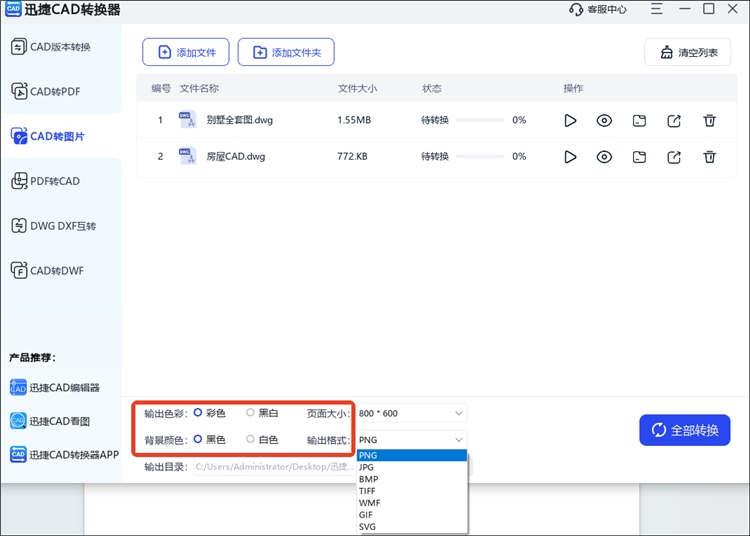Click the 状态 column header
Image resolution: width=750 pixels, height=536 pixels.
[431, 88]
